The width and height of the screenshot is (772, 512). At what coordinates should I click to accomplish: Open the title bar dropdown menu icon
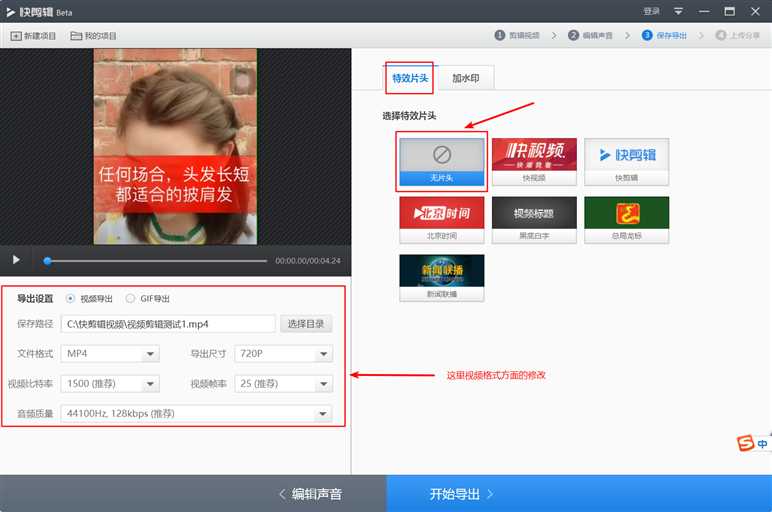pyautogui.click(x=678, y=11)
